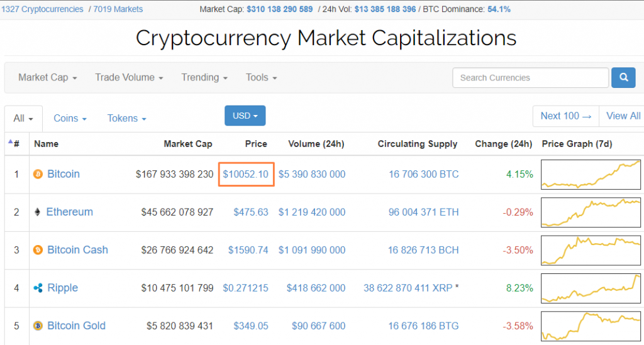
Task: Focus the Search Currencies field
Action: 530,78
